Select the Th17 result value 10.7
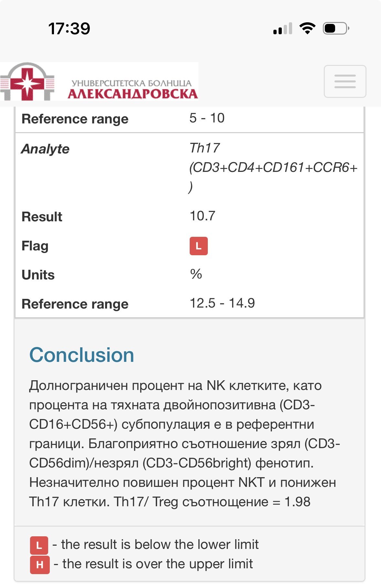Screen dimensions: 381x588 [203, 216]
